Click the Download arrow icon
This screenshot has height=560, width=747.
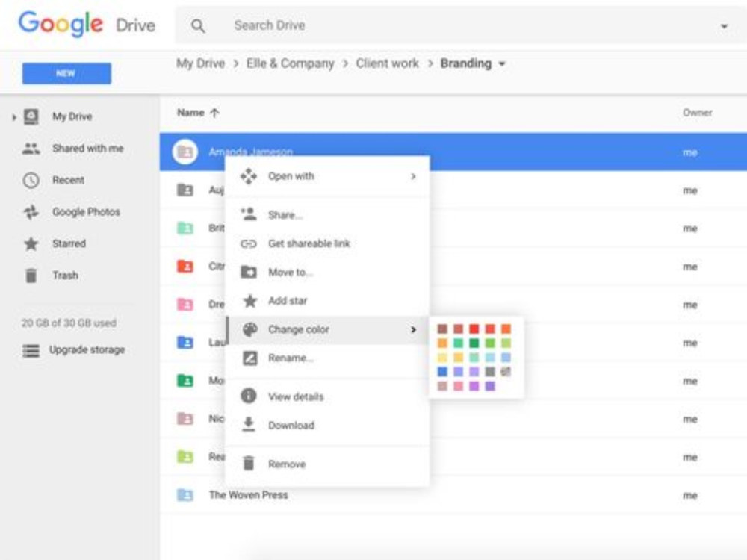pyautogui.click(x=249, y=424)
